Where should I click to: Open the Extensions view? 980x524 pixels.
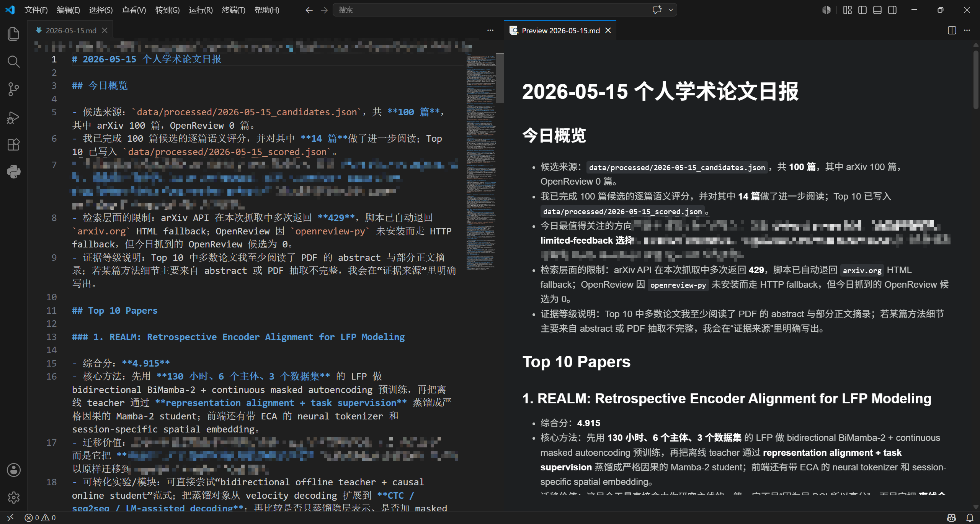13,144
